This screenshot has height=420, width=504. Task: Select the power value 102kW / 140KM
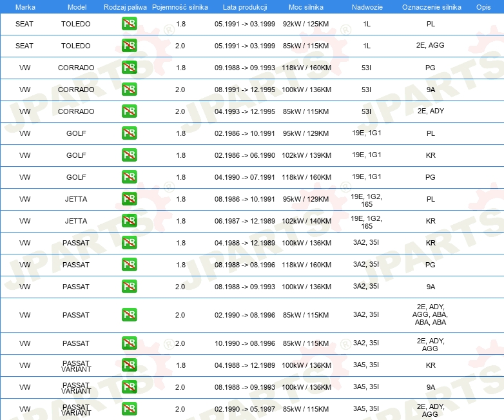coord(306,221)
